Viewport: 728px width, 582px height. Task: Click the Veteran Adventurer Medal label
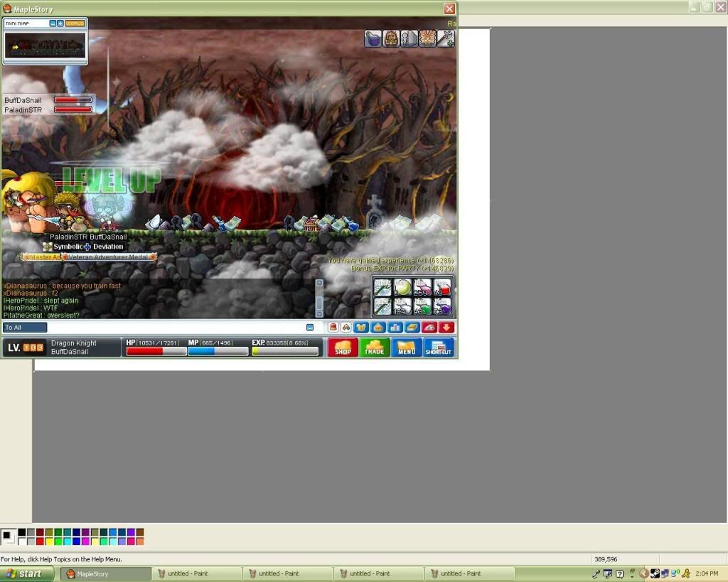[110, 257]
